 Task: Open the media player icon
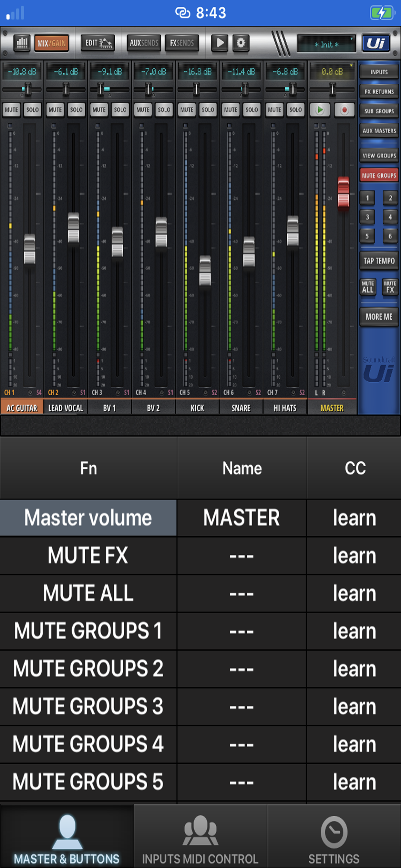220,43
